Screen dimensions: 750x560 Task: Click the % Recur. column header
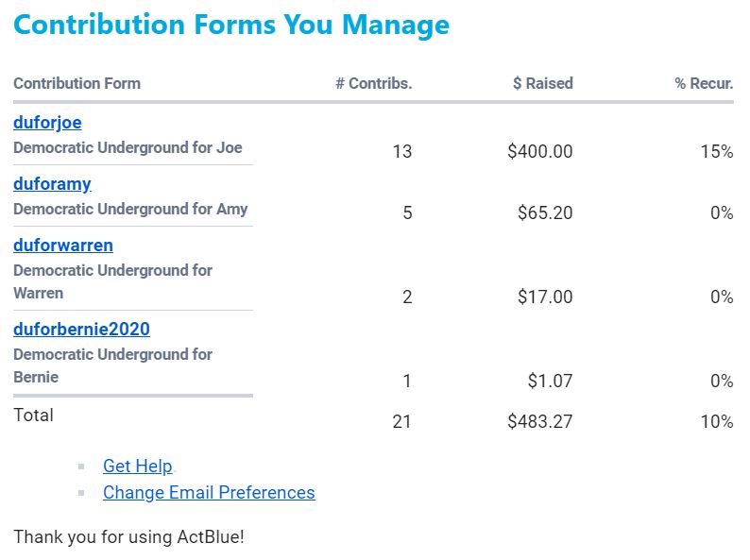pyautogui.click(x=704, y=83)
